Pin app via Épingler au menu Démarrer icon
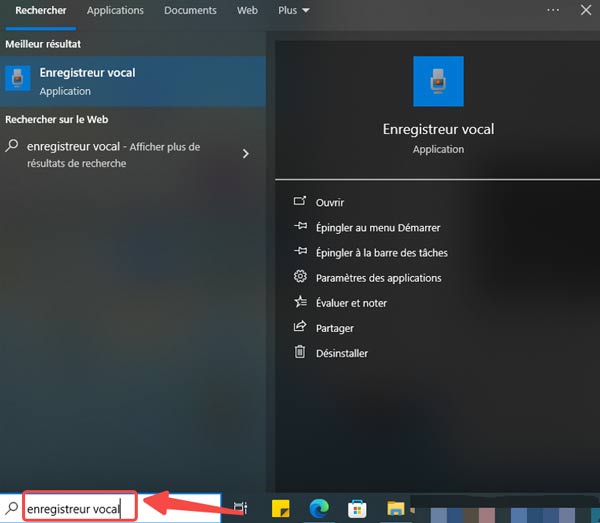The width and height of the screenshot is (600, 523). 299,227
